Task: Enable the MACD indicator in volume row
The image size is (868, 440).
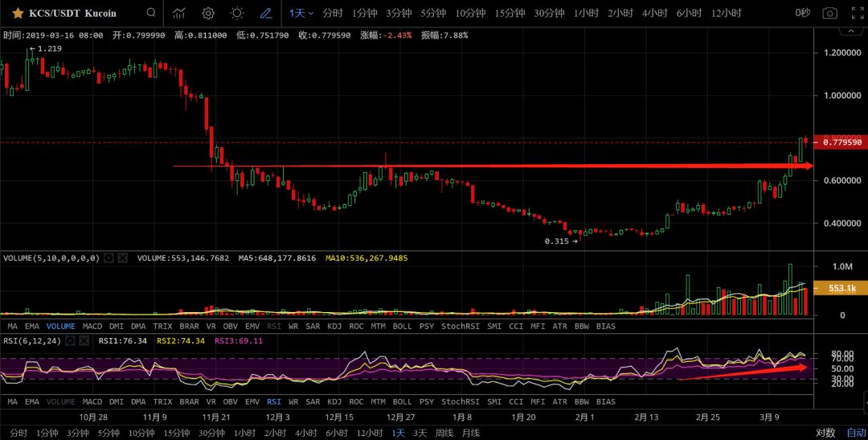Action: click(92, 327)
